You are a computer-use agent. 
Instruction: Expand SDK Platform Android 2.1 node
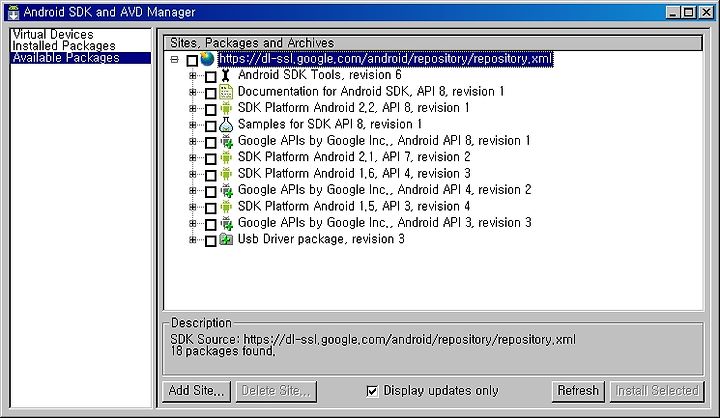pos(193,158)
